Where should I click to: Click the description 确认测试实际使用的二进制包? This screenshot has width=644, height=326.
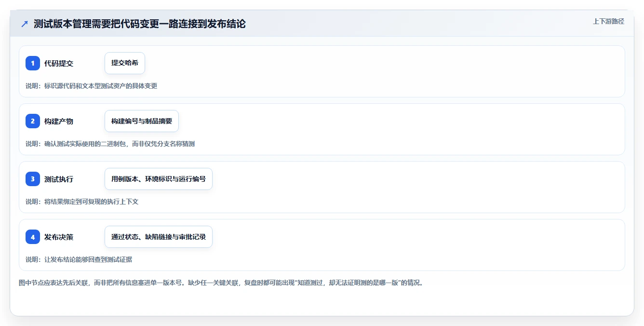coord(85,144)
